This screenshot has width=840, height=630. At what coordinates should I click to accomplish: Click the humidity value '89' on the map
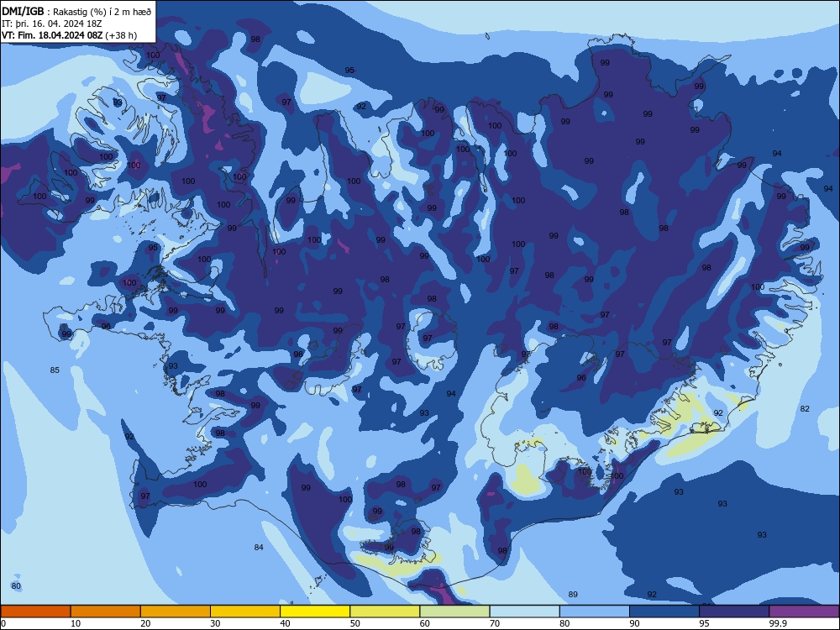click(573, 595)
